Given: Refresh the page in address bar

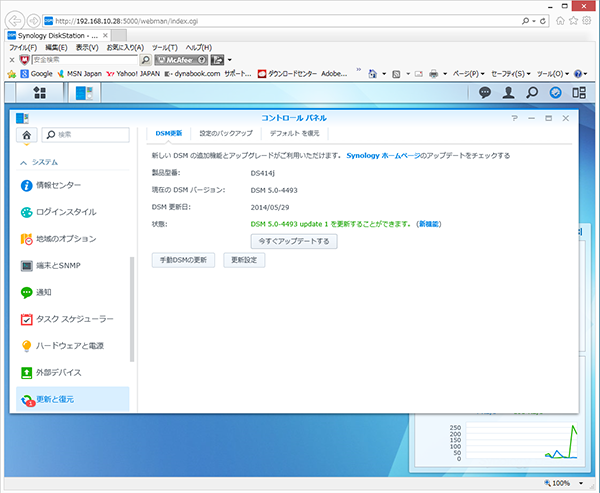Looking at the screenshot, I should (x=543, y=21).
